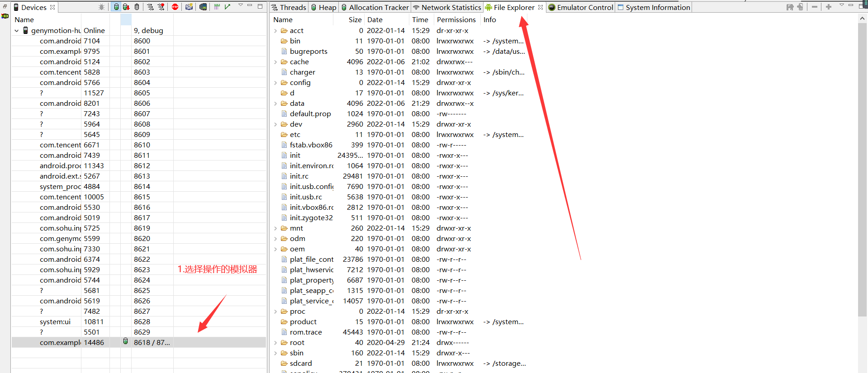Image resolution: width=868 pixels, height=373 pixels.
Task: Select the File Explorer tab
Action: [x=514, y=7]
